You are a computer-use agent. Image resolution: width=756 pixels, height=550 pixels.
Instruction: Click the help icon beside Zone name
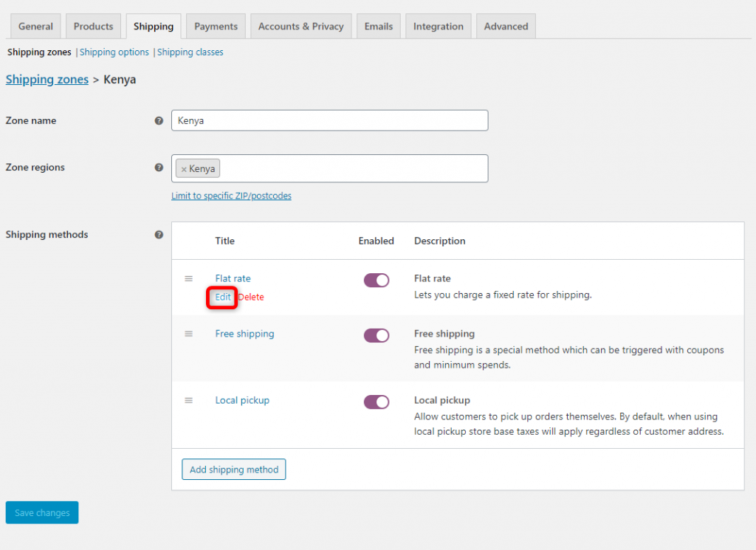(159, 120)
